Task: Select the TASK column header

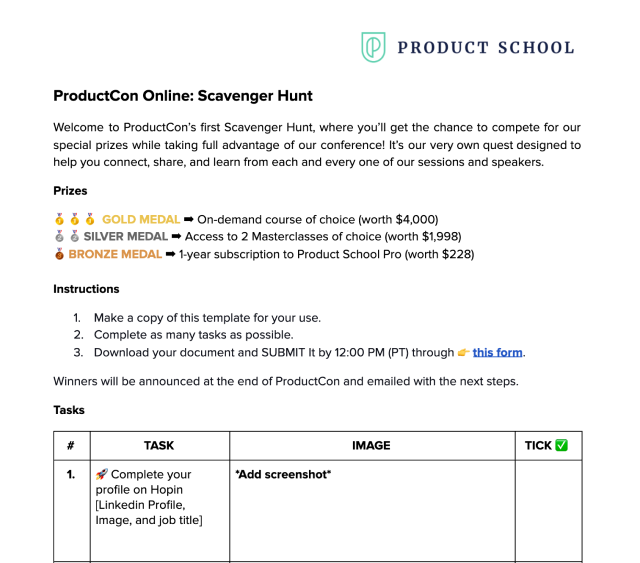Action: pyautogui.click(x=159, y=446)
